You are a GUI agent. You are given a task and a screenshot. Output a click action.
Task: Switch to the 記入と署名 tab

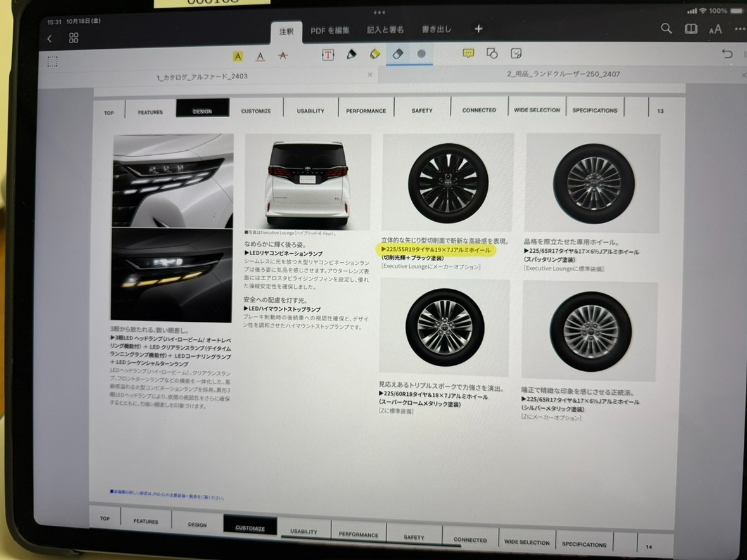(385, 30)
